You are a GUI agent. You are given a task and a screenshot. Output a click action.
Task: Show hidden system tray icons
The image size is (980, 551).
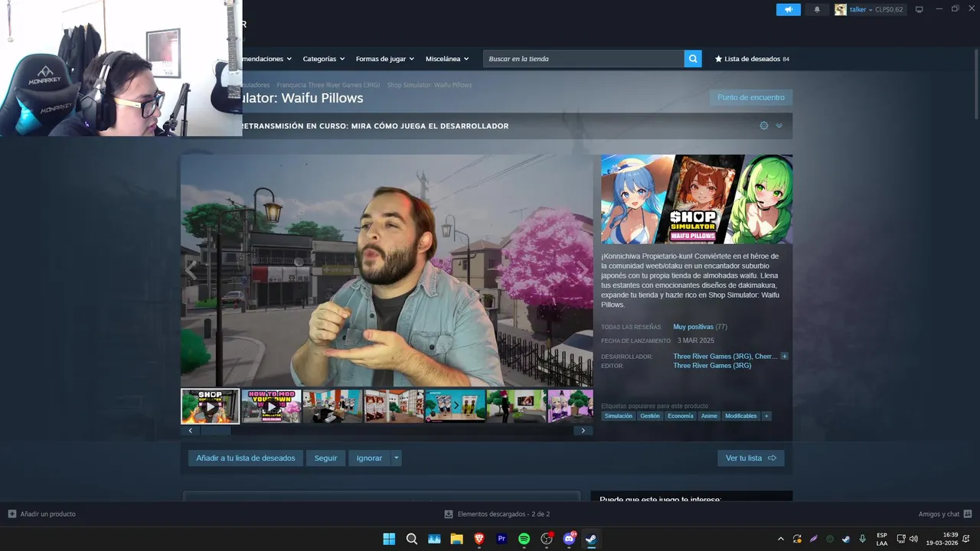pyautogui.click(x=781, y=539)
